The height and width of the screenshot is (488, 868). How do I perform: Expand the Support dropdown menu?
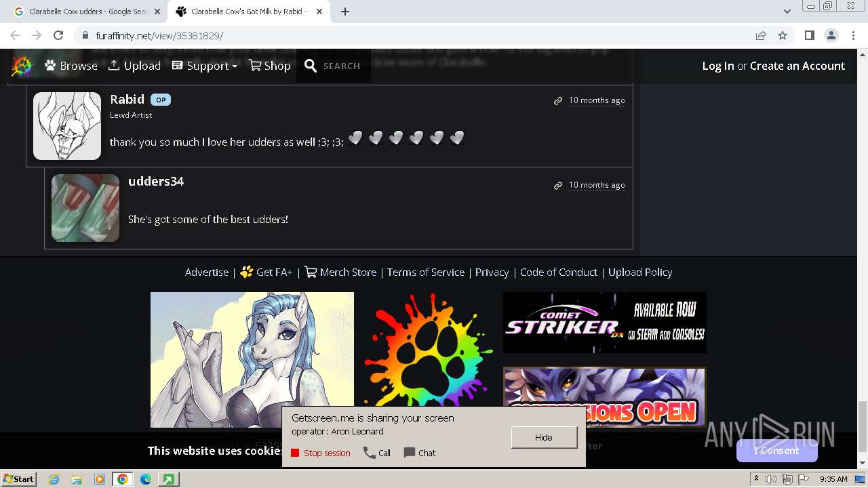click(205, 66)
